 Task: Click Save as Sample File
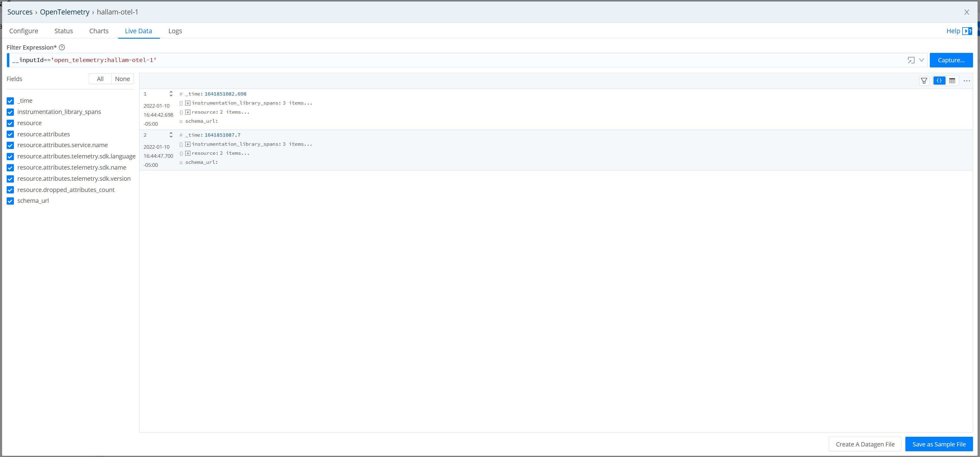(x=939, y=444)
